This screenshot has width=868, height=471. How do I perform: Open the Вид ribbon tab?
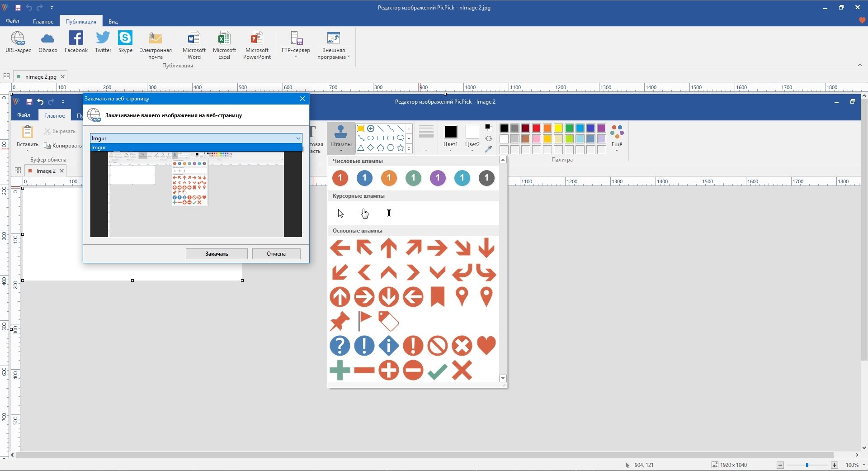(x=113, y=21)
